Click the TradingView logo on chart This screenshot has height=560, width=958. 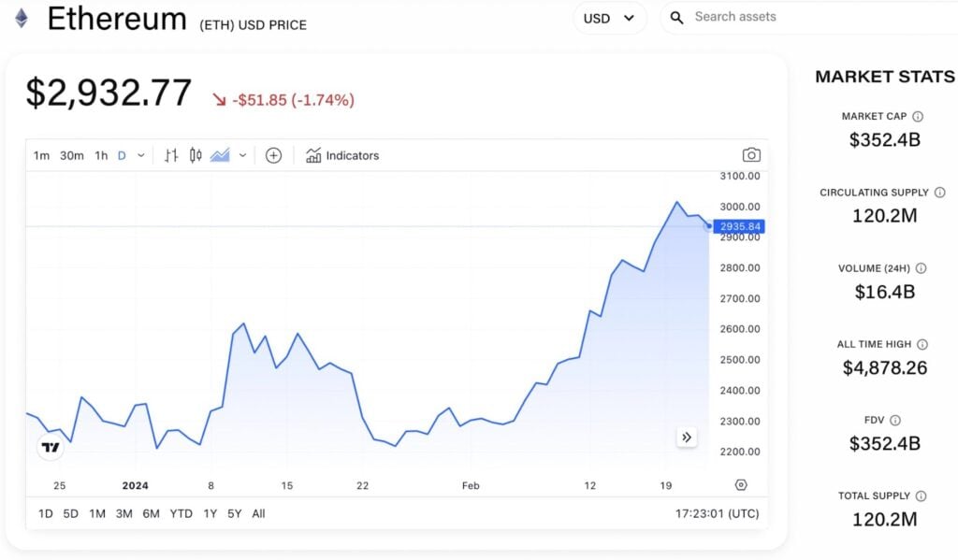tap(51, 448)
